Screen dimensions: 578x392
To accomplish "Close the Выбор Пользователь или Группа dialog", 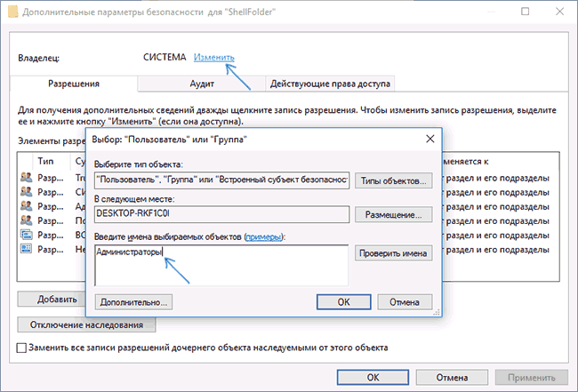I will [x=429, y=139].
